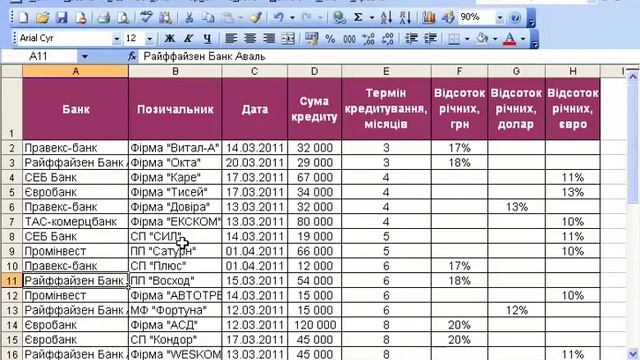Click vertical scrollbar up arrow

[x=632, y=76]
